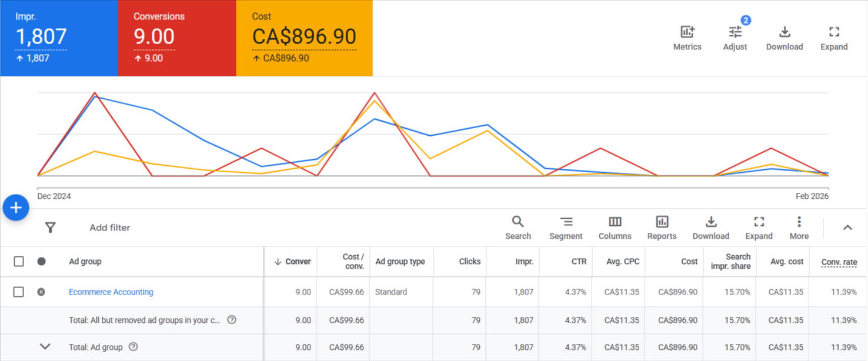Sort by Ad group column header
The width and height of the screenshot is (868, 361).
pos(85,262)
